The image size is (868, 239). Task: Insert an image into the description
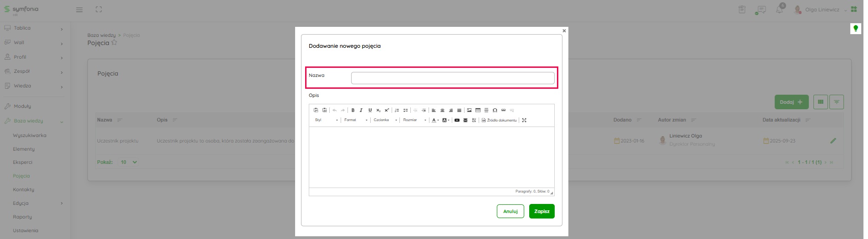(469, 110)
